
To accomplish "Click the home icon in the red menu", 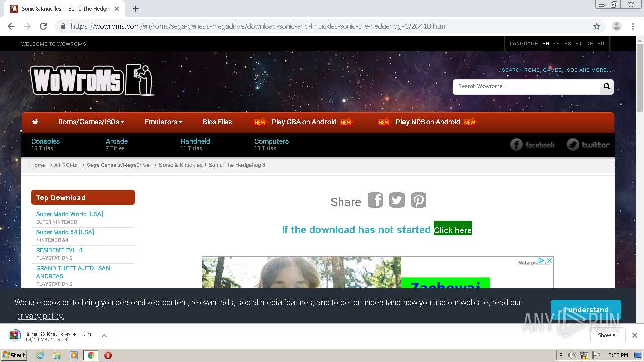I will pos(35,122).
